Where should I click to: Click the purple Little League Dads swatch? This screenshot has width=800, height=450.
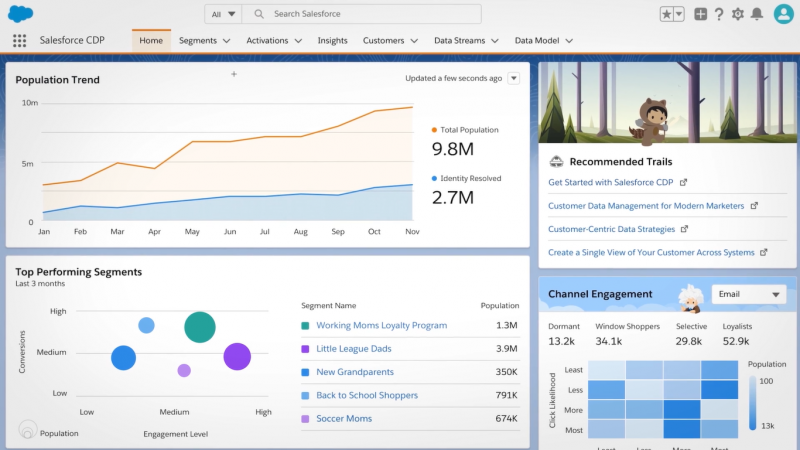click(305, 349)
